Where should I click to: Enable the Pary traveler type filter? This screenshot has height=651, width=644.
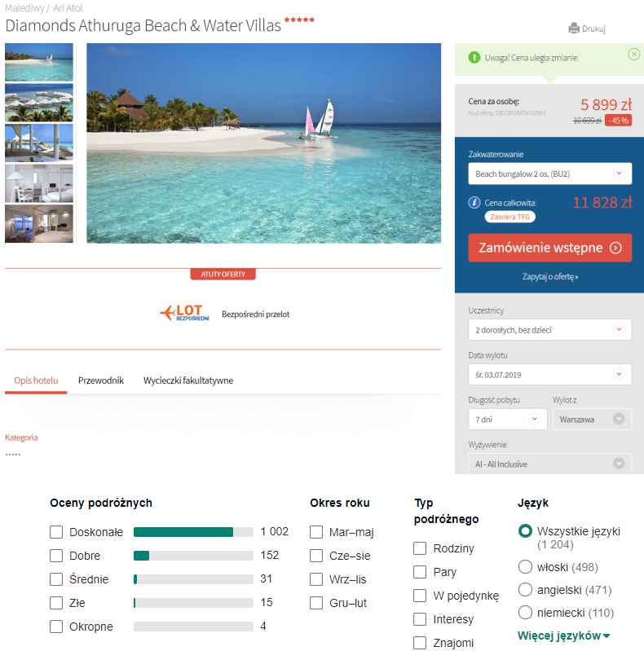(420, 572)
